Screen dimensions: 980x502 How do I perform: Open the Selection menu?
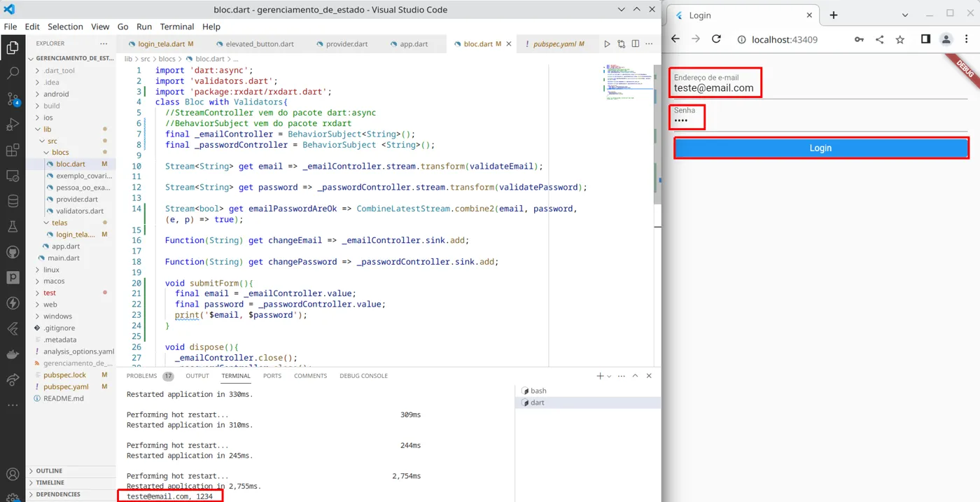coord(65,27)
